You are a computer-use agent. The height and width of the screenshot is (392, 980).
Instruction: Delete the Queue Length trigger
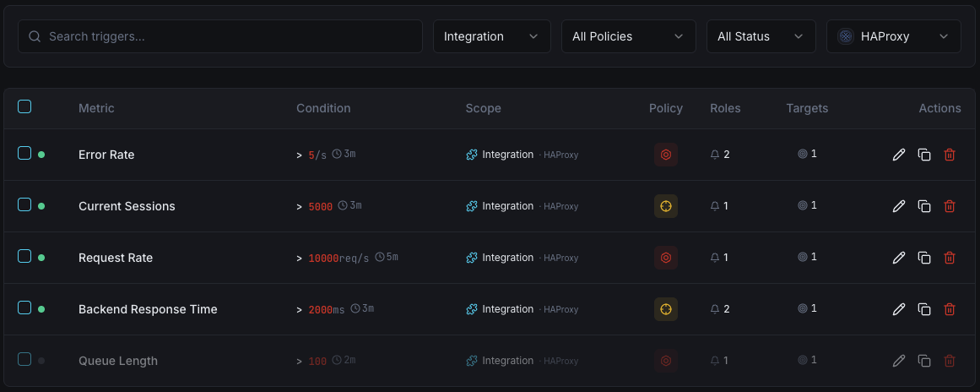tap(950, 360)
